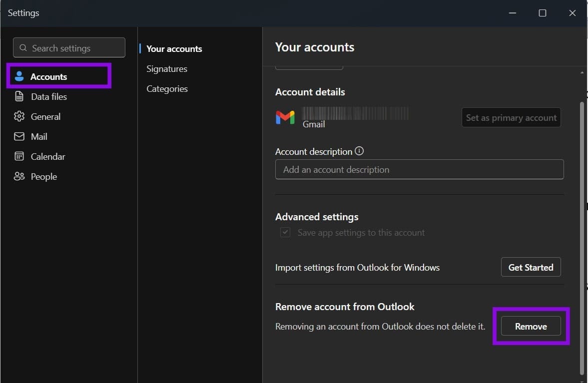Click the Mail envelope icon

(19, 136)
